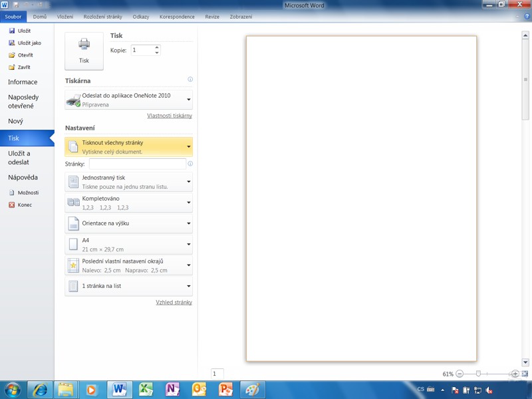Screen dimensions: 532x399
Task: Click the Word icon in the title bar
Action: tap(5, 5)
